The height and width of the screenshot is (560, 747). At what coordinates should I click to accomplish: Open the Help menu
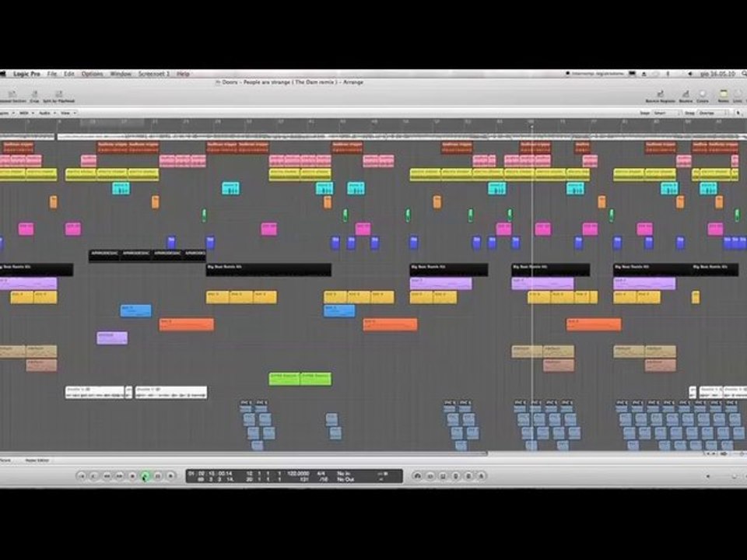tap(183, 74)
